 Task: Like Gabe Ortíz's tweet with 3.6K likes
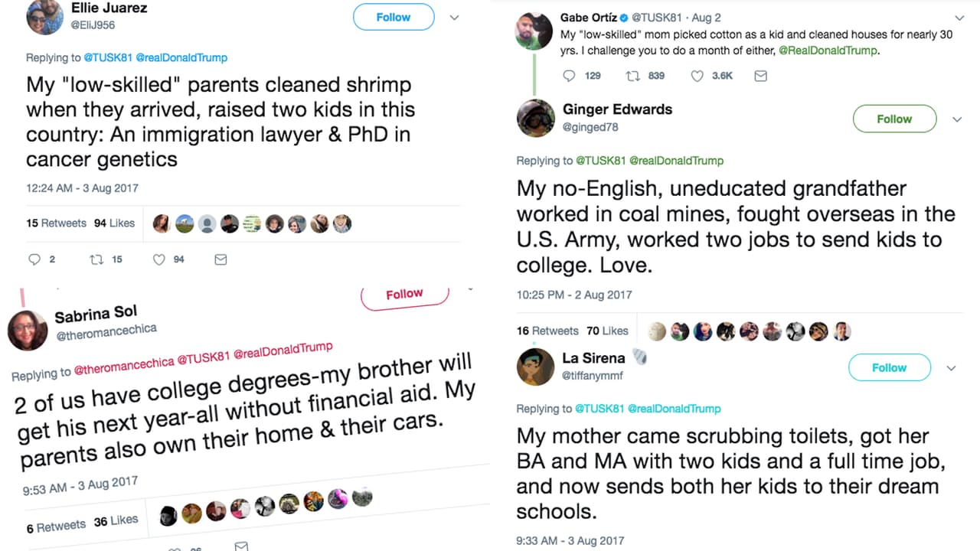coord(697,76)
